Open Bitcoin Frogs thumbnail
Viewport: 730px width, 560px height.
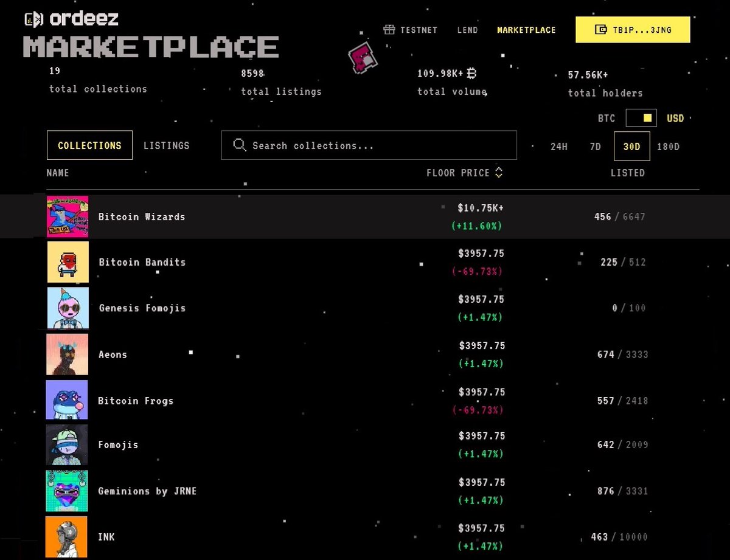tap(67, 400)
